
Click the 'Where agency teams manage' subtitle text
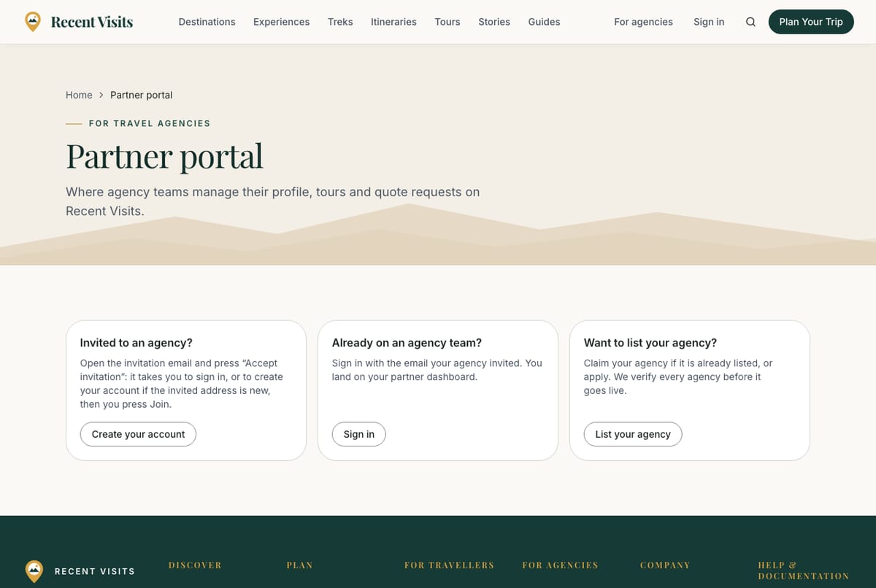pyautogui.click(x=273, y=201)
